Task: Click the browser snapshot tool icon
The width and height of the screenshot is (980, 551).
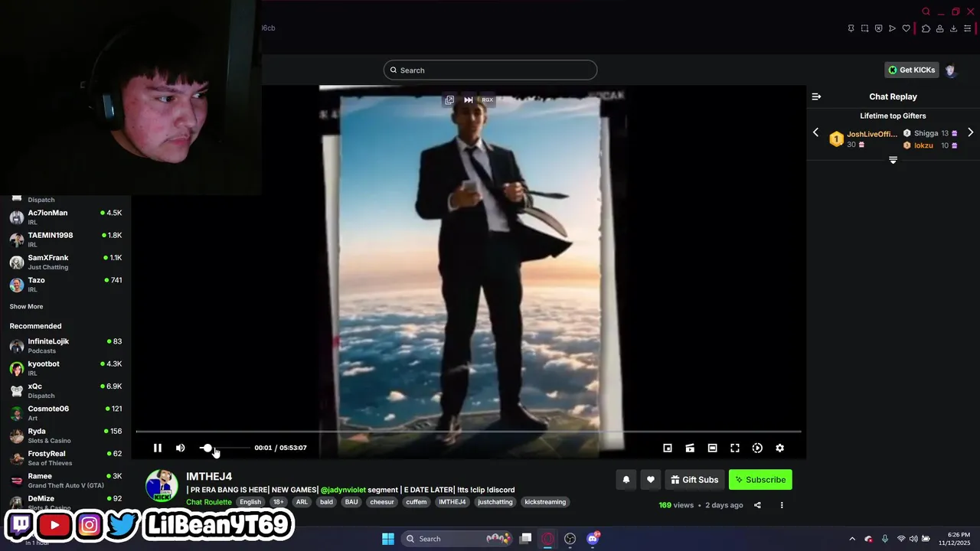Action: (864, 28)
